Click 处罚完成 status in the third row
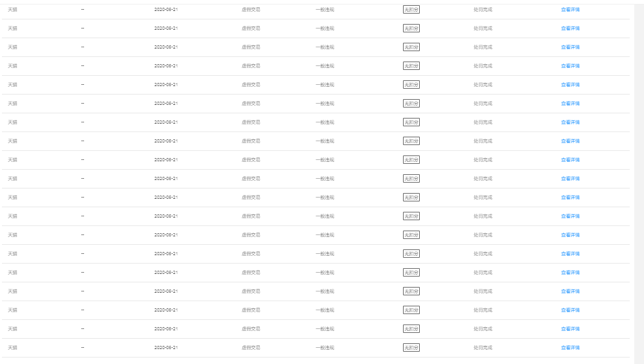Screen dimensions: 644x364 (x=483, y=47)
